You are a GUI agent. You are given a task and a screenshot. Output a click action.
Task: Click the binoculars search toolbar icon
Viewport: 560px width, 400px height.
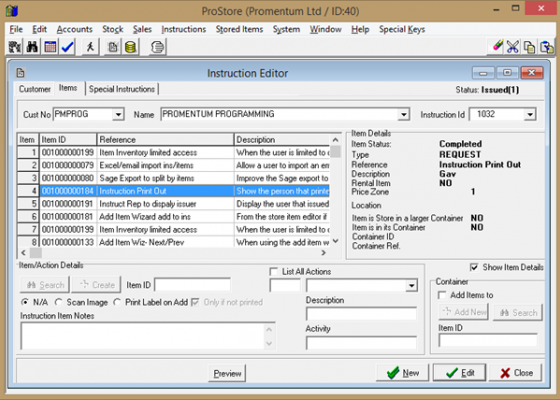click(x=32, y=47)
